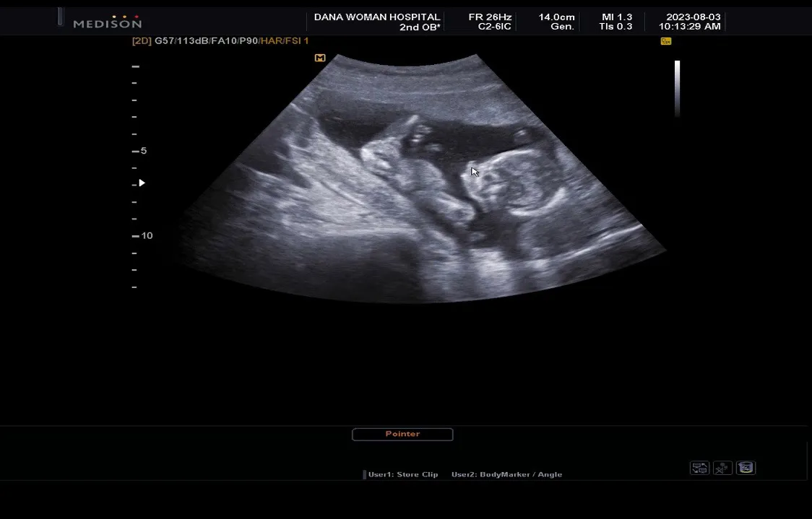Image resolution: width=812 pixels, height=519 pixels.
Task: Click the Gen. frequency setting
Action: click(562, 27)
